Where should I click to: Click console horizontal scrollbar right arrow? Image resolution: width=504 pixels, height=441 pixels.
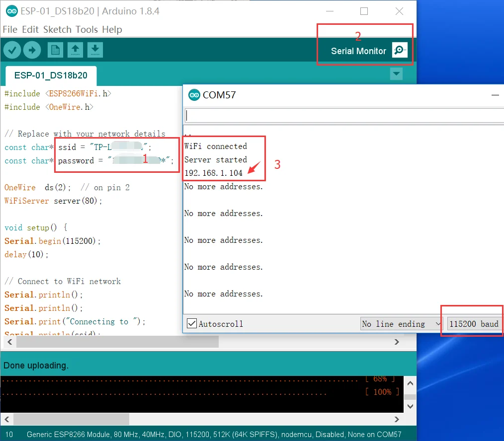tap(397, 419)
